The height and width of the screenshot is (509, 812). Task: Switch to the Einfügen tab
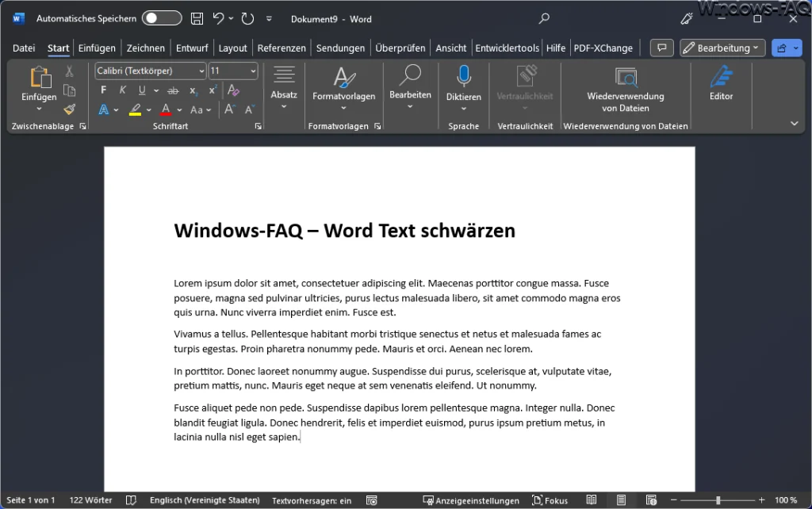pos(97,48)
